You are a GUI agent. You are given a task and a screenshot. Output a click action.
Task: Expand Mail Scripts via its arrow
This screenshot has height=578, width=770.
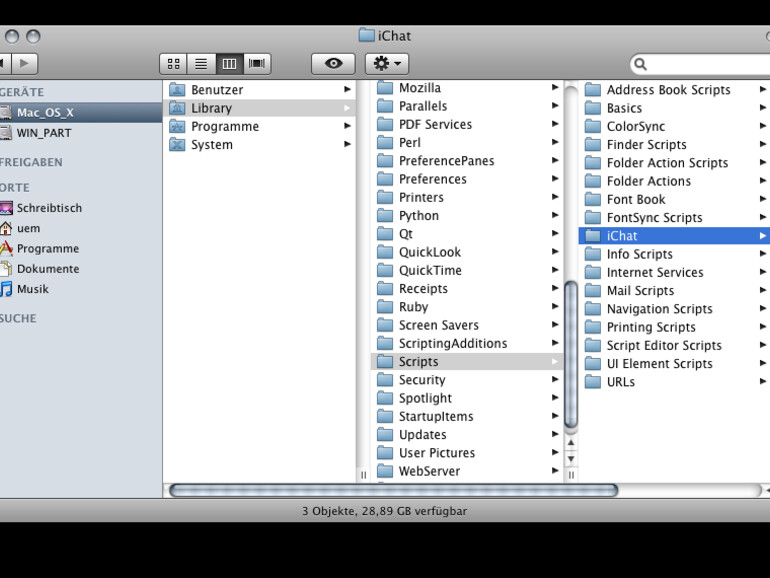[763, 290]
